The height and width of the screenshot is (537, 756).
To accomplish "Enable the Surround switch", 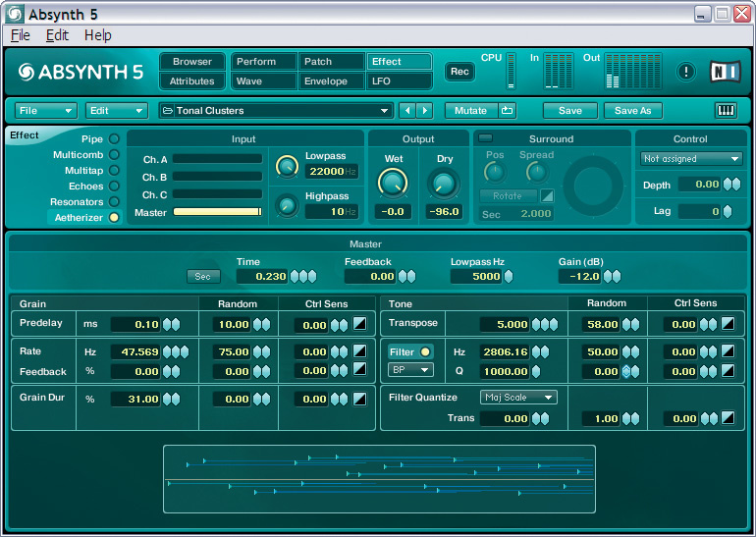I will (x=485, y=138).
